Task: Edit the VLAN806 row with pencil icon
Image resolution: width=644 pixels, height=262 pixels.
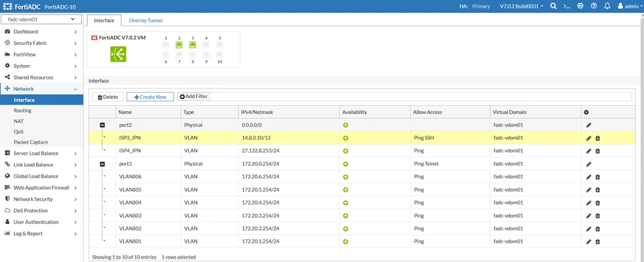Action: tap(589, 177)
